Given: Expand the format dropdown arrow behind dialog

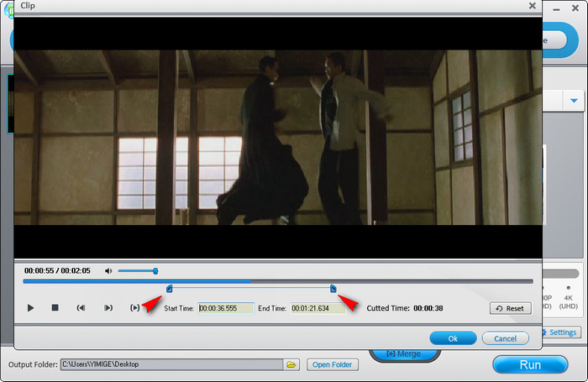Looking at the screenshot, I should (x=574, y=101).
